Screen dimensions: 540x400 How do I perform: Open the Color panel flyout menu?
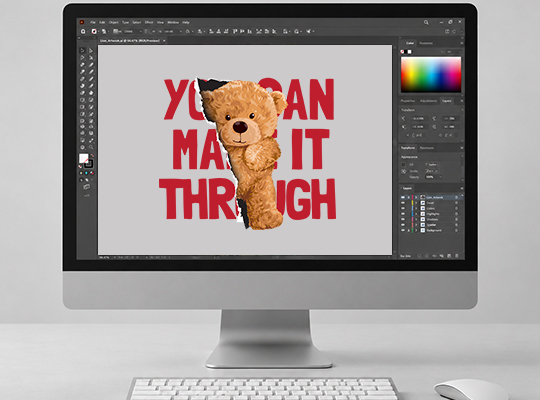pyautogui.click(x=461, y=43)
